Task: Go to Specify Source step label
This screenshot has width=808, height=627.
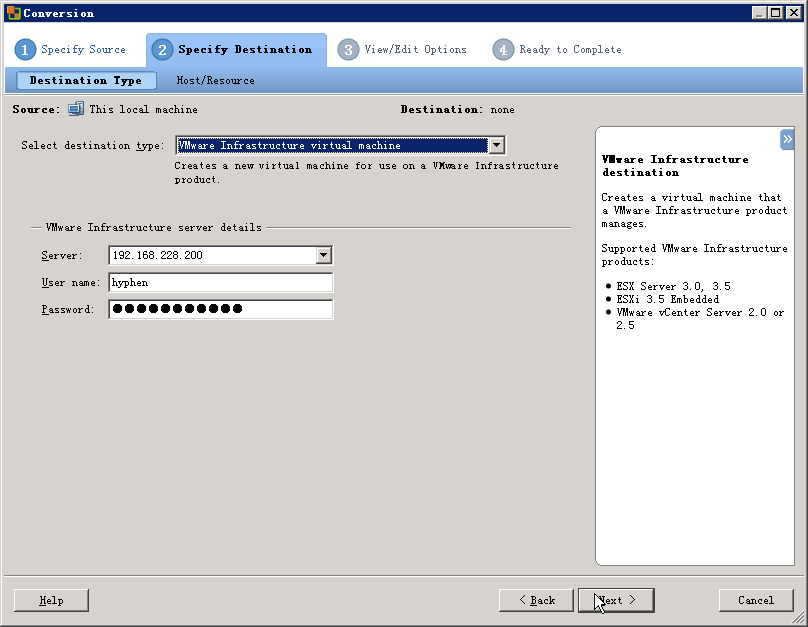Action: pyautogui.click(x=83, y=50)
